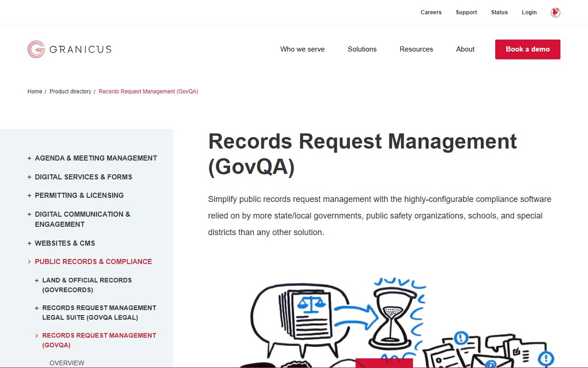Select Permitting & Licensing sidebar item
588x368 pixels.
point(79,195)
